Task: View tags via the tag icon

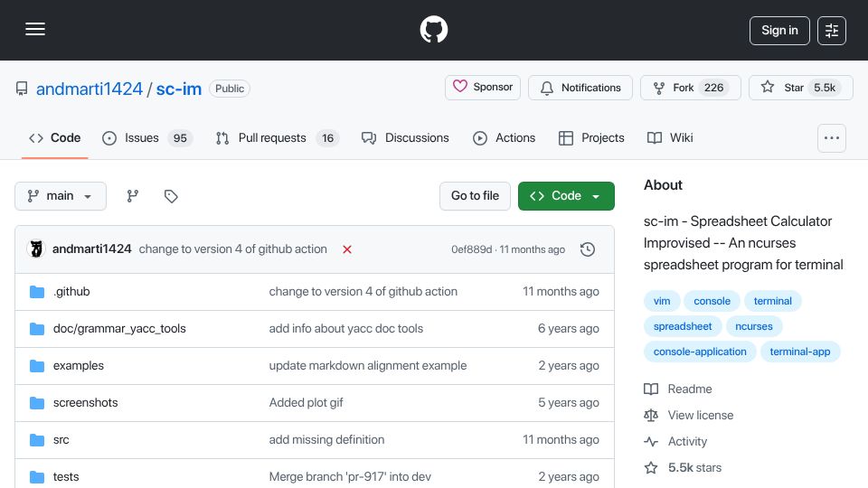Action: 171,196
